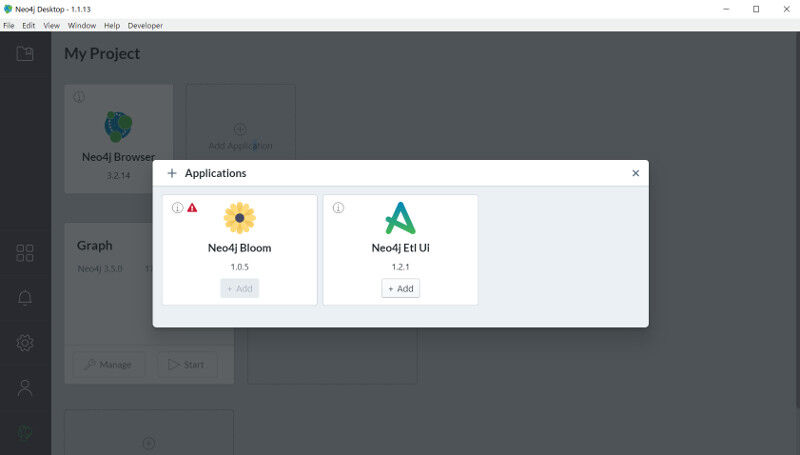This screenshot has height=455, width=800.
Task: Open the Graph Apps grid sidebar icon
Action: pyautogui.click(x=24, y=252)
